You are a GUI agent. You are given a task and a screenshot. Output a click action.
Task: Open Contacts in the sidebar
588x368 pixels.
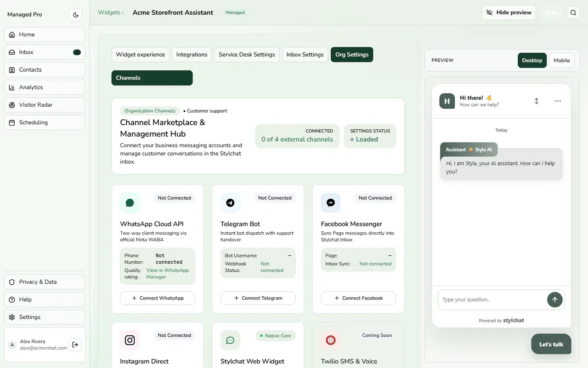(x=45, y=70)
